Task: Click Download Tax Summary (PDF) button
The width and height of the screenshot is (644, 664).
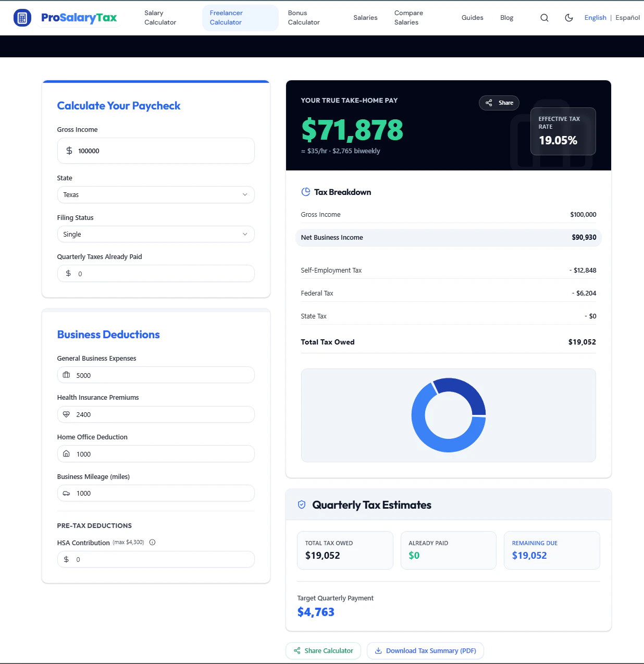Action: click(x=425, y=650)
